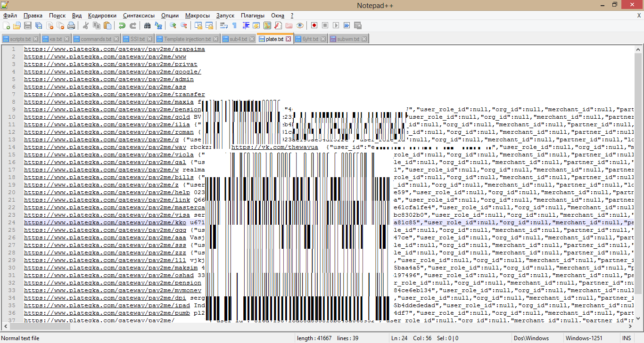Open the Document Map panel icon
The height and width of the screenshot is (343, 644).
(267, 25)
